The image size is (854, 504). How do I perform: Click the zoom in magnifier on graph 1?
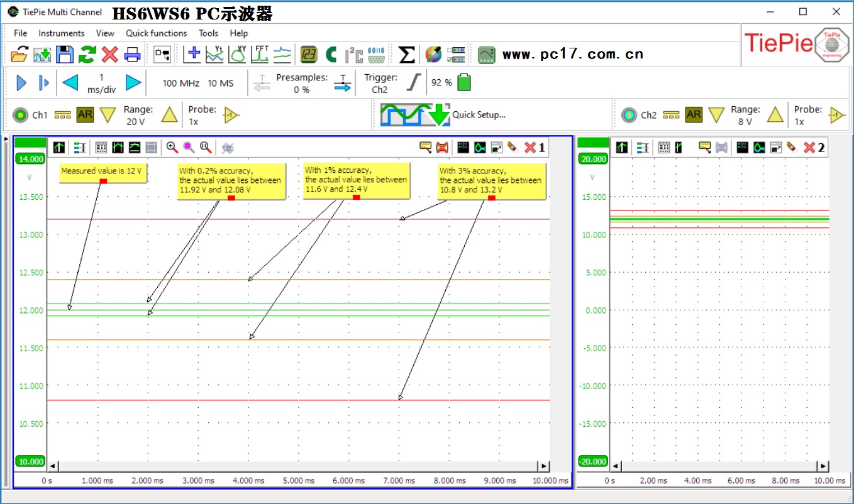coord(172,147)
